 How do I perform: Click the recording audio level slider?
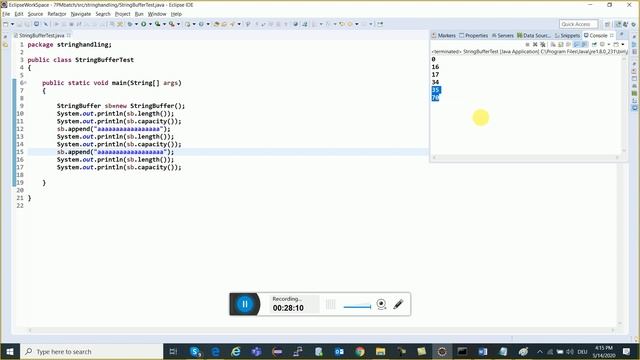point(357,307)
